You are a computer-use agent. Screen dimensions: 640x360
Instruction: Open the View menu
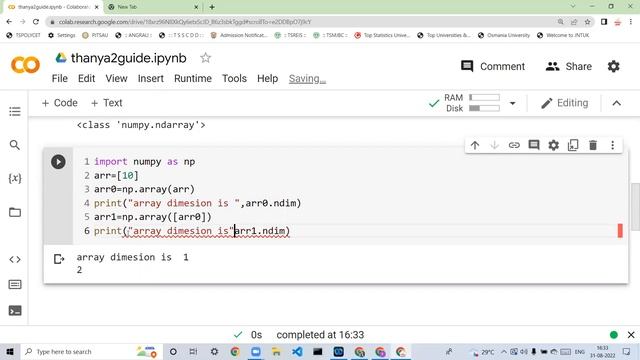pos(116,78)
